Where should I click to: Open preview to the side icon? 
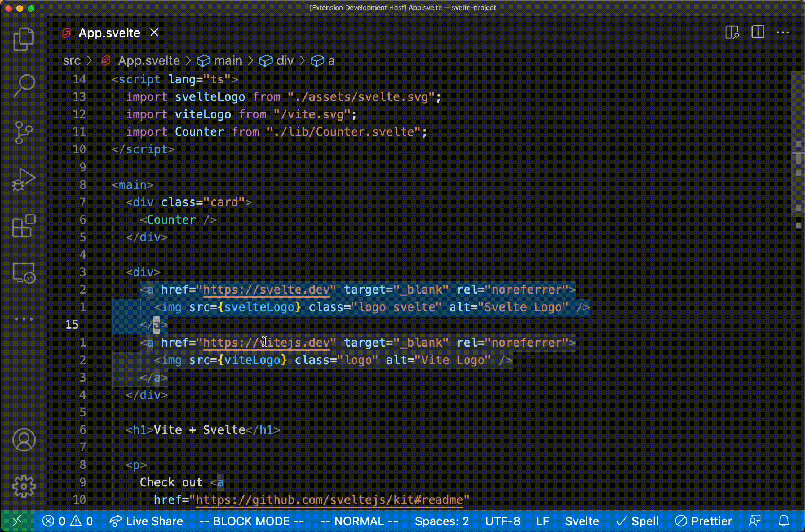[x=732, y=33]
